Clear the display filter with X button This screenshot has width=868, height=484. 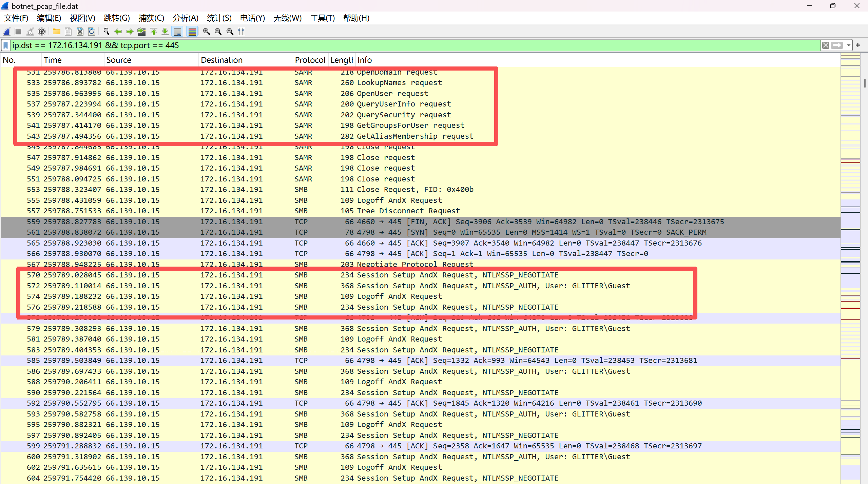826,45
